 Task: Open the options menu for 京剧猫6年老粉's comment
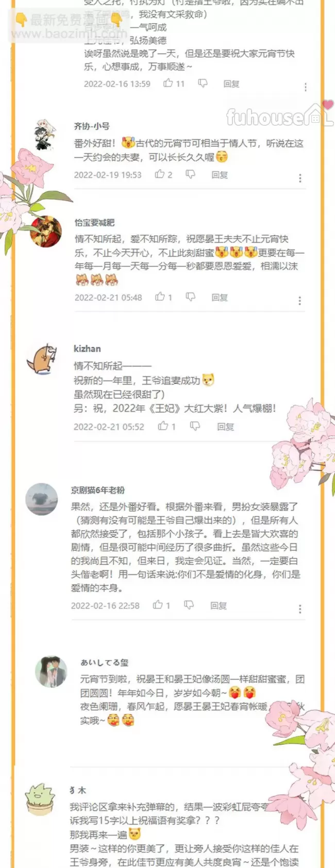[x=300, y=609]
